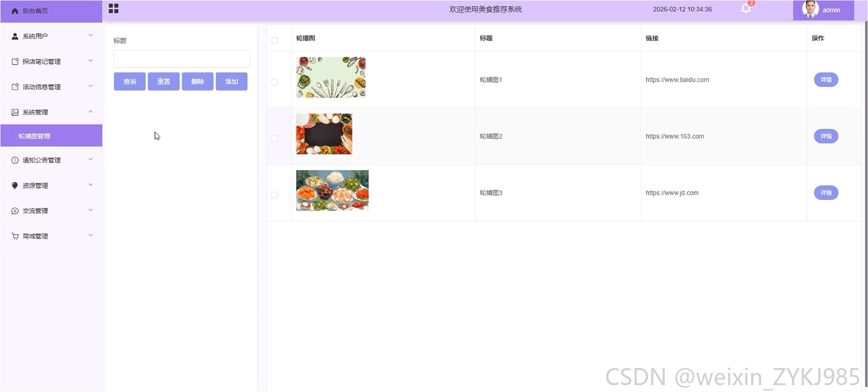The image size is (868, 392).
Task: Toggle the select-all checkbox in table header
Action: [x=275, y=40]
